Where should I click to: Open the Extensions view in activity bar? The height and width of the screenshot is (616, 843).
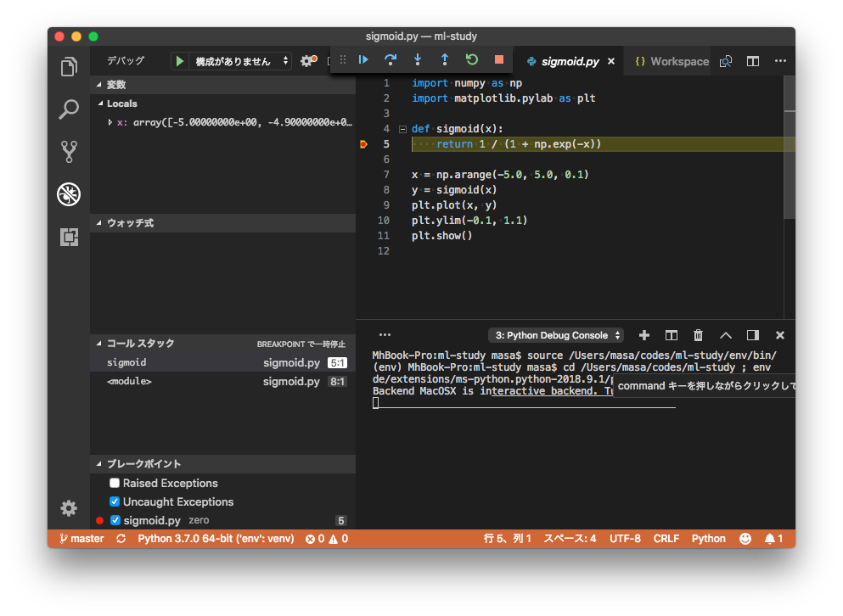point(69,237)
